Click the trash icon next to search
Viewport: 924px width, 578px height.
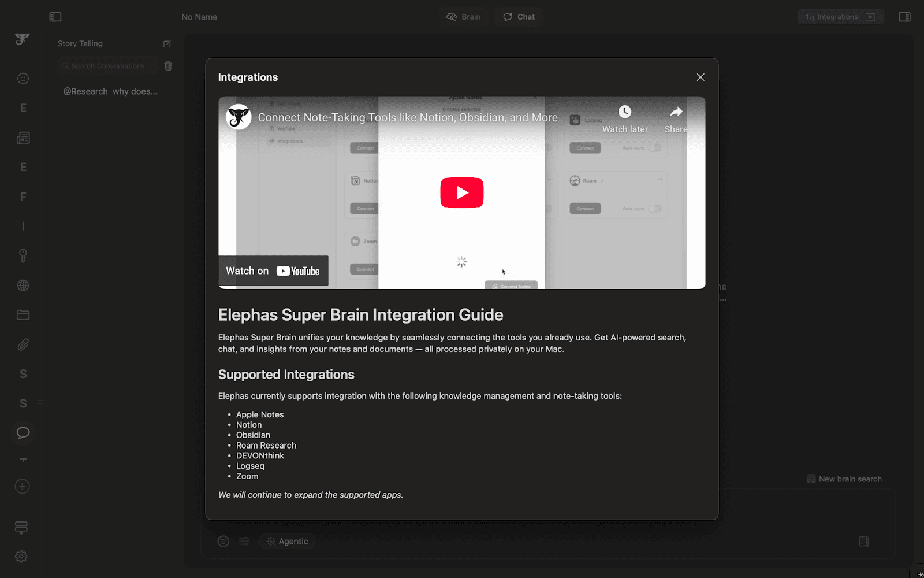pyautogui.click(x=168, y=66)
